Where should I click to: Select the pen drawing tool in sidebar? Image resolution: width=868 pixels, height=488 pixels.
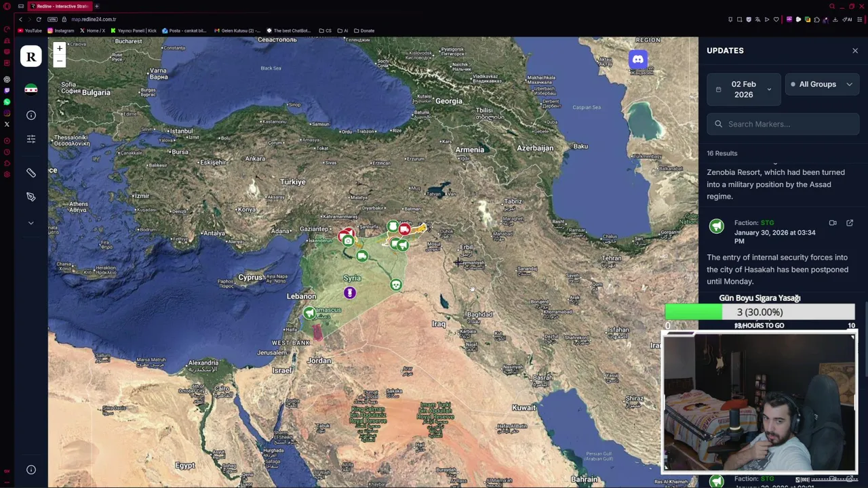31,197
